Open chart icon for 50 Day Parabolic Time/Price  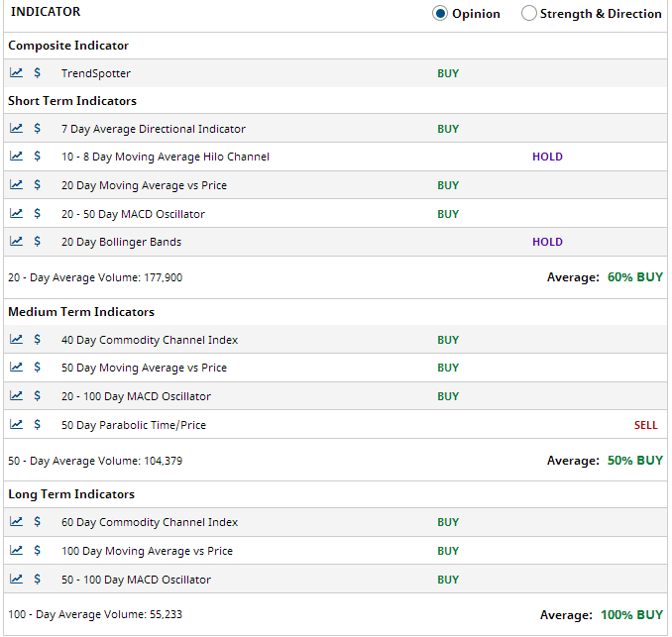16,425
